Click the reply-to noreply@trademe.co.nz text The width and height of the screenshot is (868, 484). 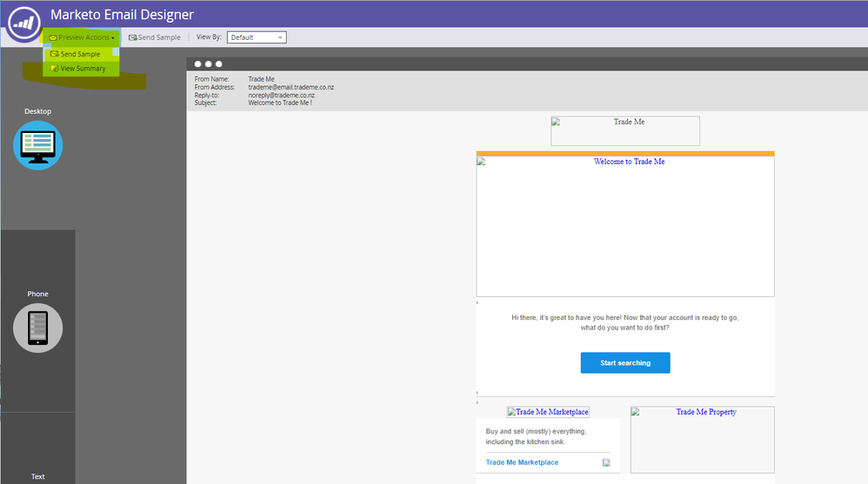click(281, 95)
